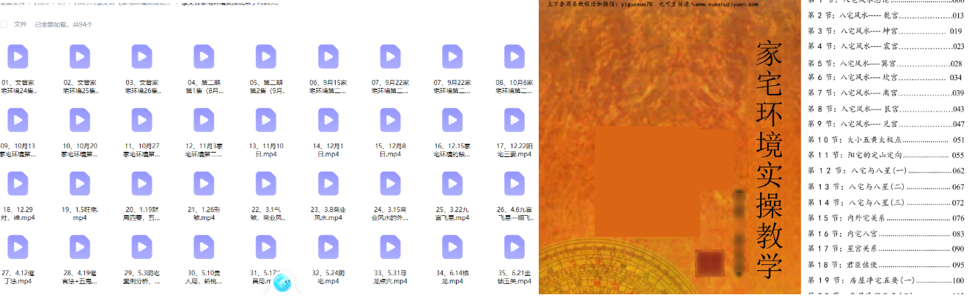Click contents entry 第9节 八宅风水 兑宫
Viewport: 980px width, 306px height.
point(886,124)
